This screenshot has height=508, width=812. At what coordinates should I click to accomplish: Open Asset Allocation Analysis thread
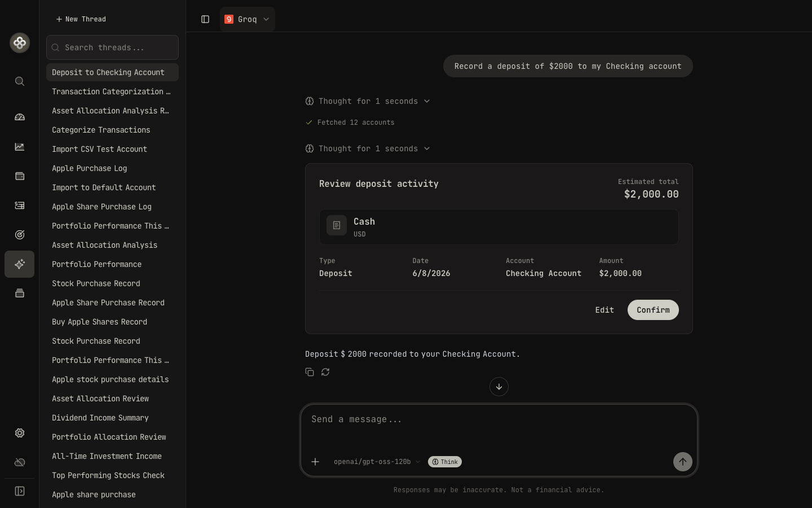(112, 245)
